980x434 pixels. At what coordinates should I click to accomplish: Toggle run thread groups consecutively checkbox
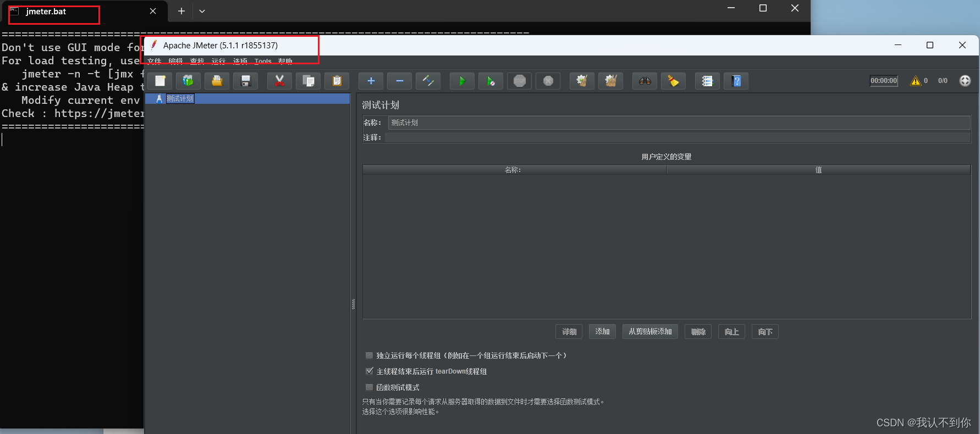370,355
